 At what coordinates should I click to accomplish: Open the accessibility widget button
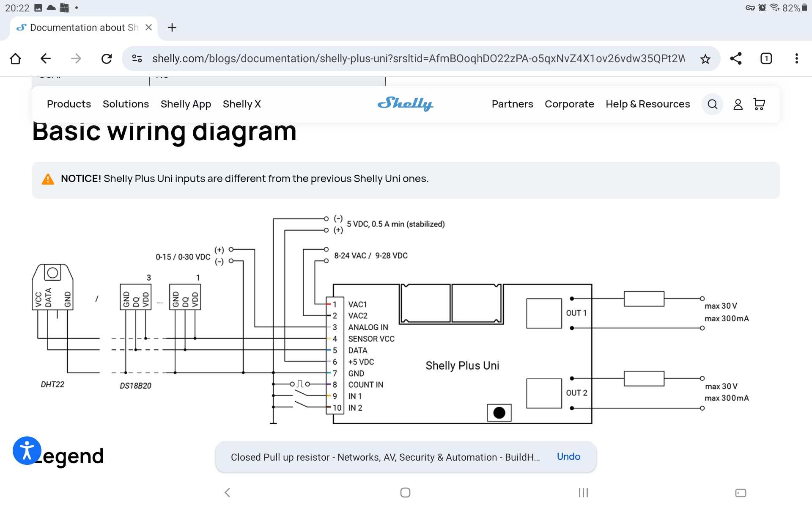[x=27, y=450]
